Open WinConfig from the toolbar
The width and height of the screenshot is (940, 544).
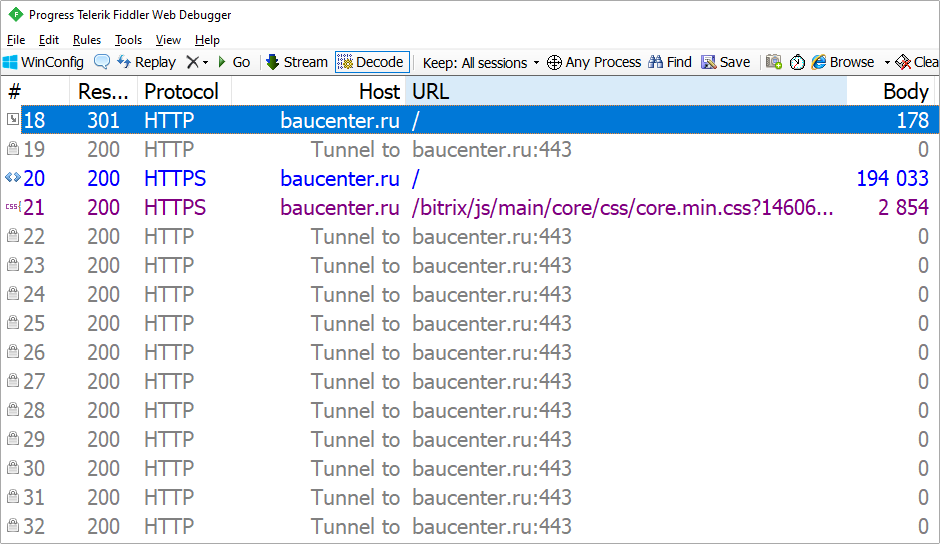click(x=43, y=62)
